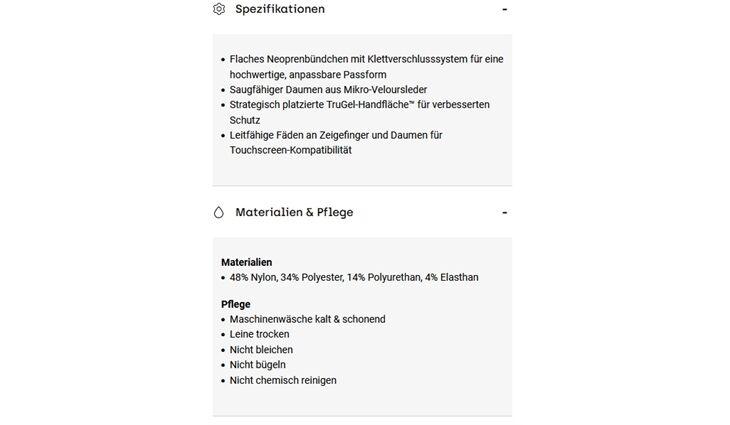Click the gear icon beside Spezifikationen

219,9
